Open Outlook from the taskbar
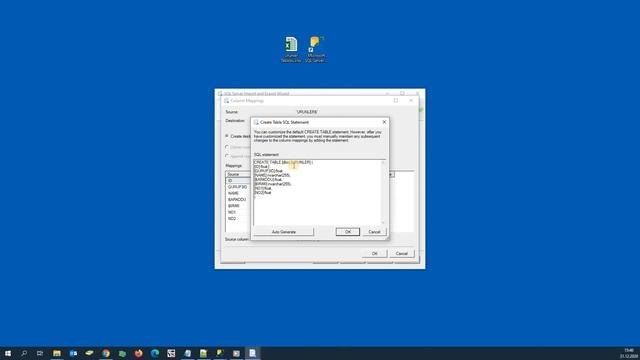This screenshot has width=640, height=360. click(x=73, y=353)
